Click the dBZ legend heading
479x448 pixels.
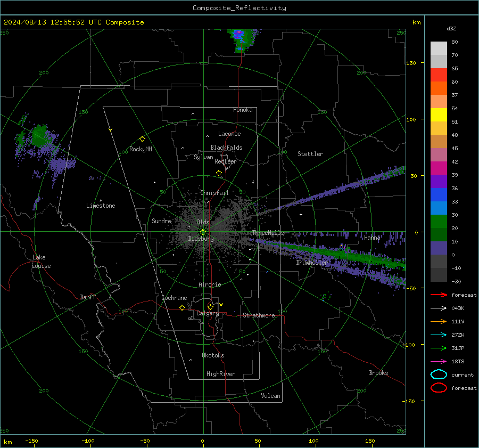451,28
